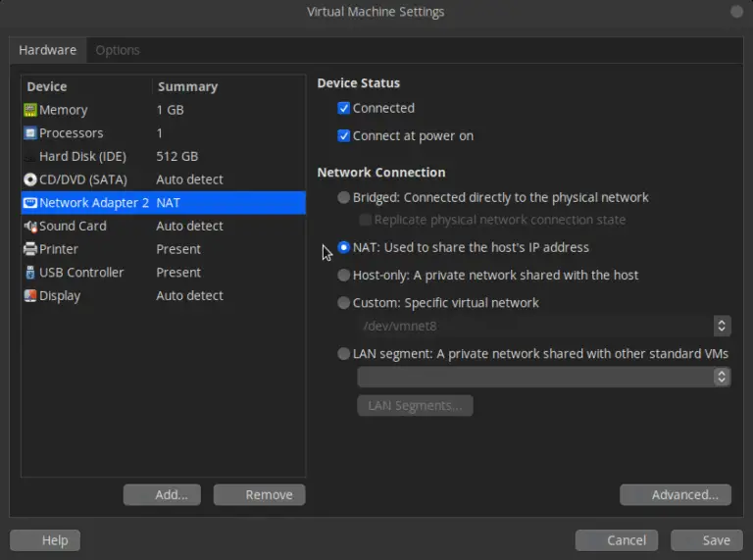Click the Display Auto detect summary
This screenshot has height=560, width=753.
tap(189, 296)
